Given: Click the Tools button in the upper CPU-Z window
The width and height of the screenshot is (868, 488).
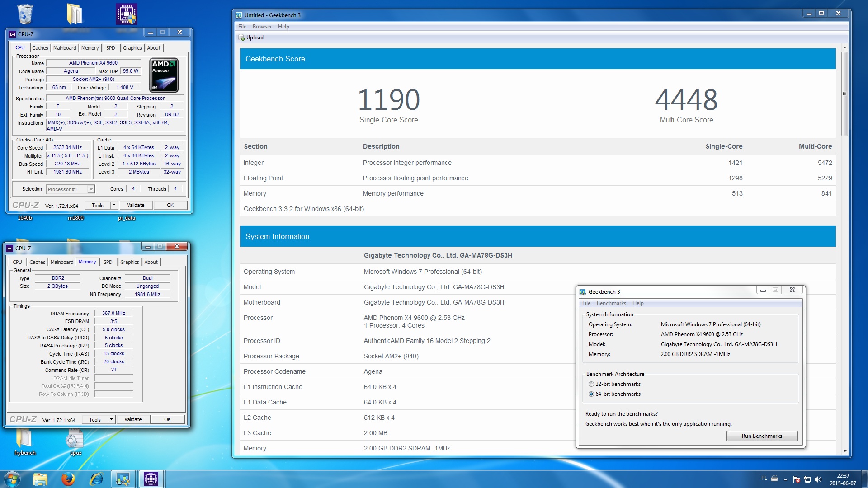Looking at the screenshot, I should (98, 205).
